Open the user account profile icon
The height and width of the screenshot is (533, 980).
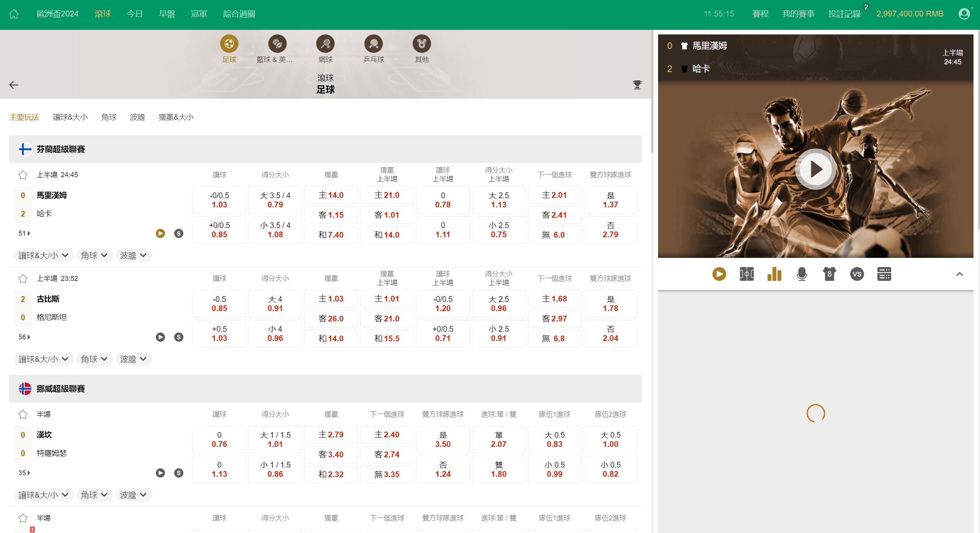pyautogui.click(x=964, y=14)
